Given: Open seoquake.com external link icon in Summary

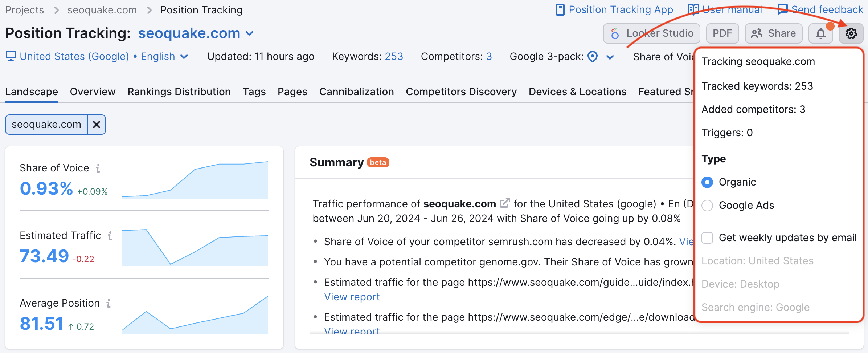Looking at the screenshot, I should pyautogui.click(x=505, y=203).
